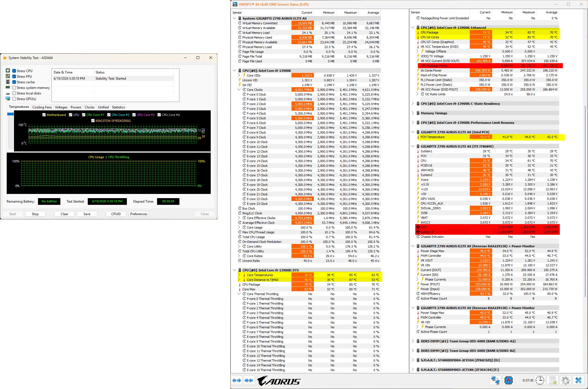Image resolution: width=588 pixels, height=389 pixels.
Task: Enable the Stress system memory checkbox
Action: point(14,88)
